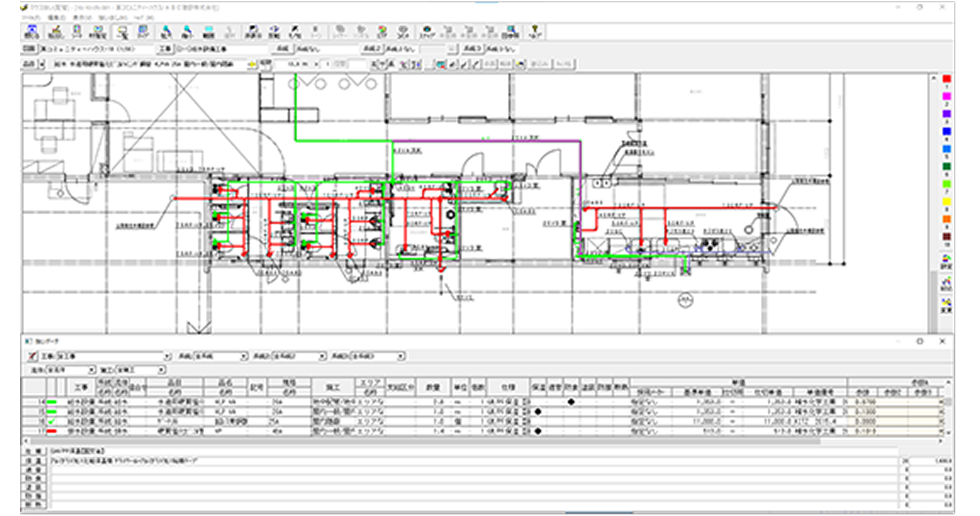This screenshot has height=516, width=980.
Task: Pick the red color swatch in right palette
Action: pyautogui.click(x=946, y=79)
